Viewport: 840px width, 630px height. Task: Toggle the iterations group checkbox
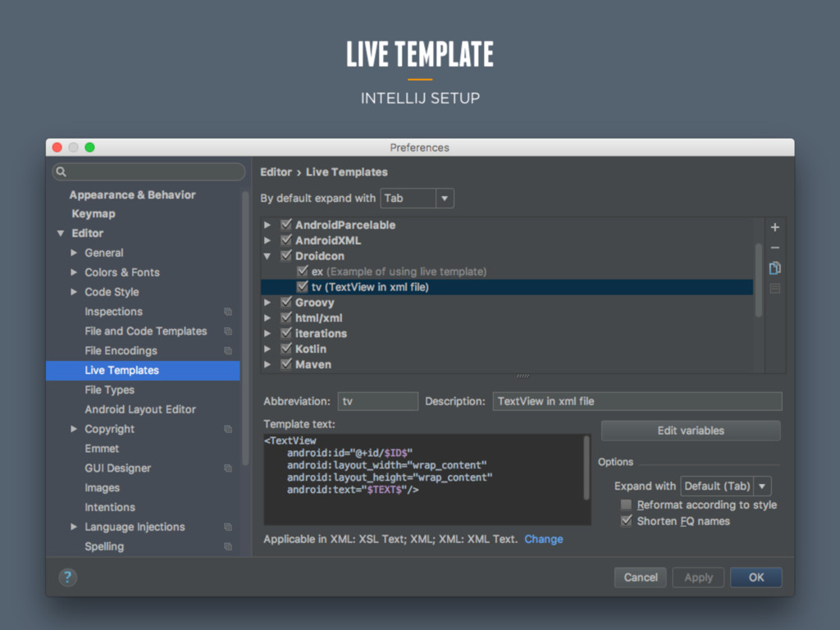pos(286,333)
